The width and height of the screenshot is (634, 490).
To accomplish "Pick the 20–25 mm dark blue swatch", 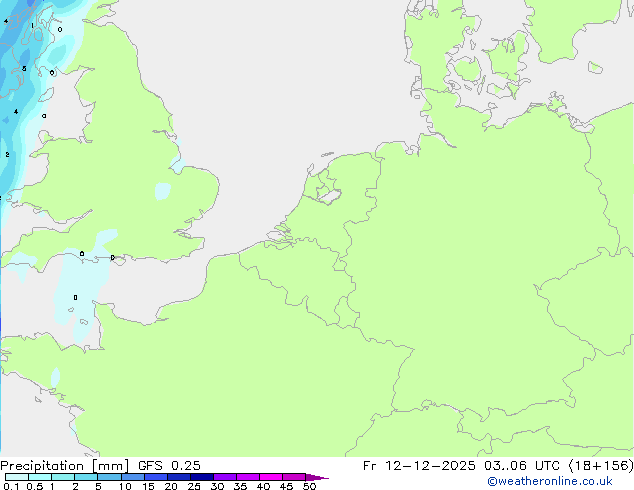I will [x=178, y=477].
